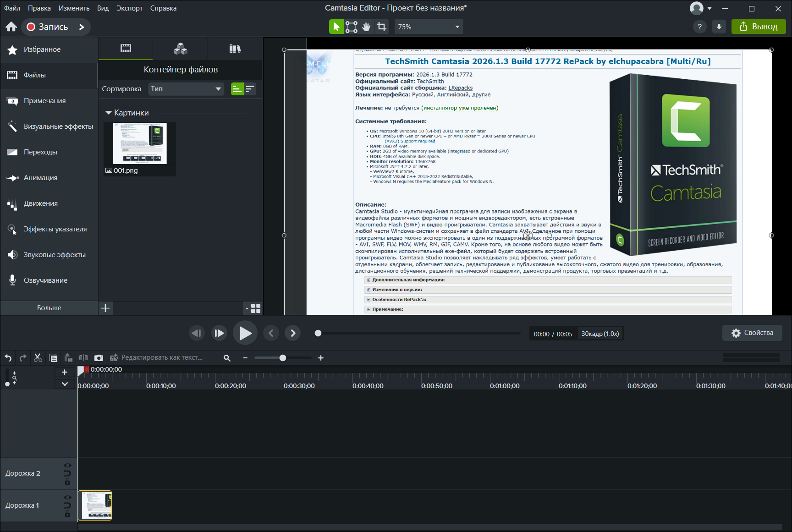Collapse the Картинки group
The height and width of the screenshot is (532, 792).
(109, 113)
